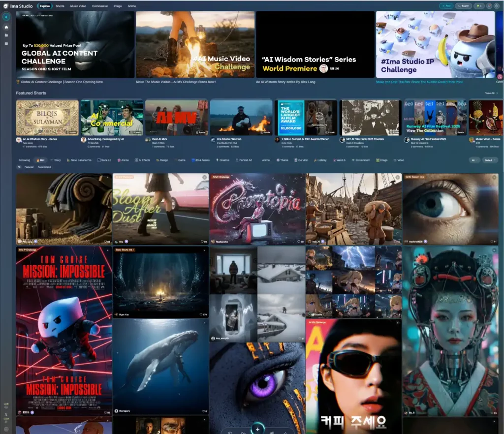Open the Bilqis Sulayman featured short
Screen dimensions: 504x434
(x=47, y=118)
